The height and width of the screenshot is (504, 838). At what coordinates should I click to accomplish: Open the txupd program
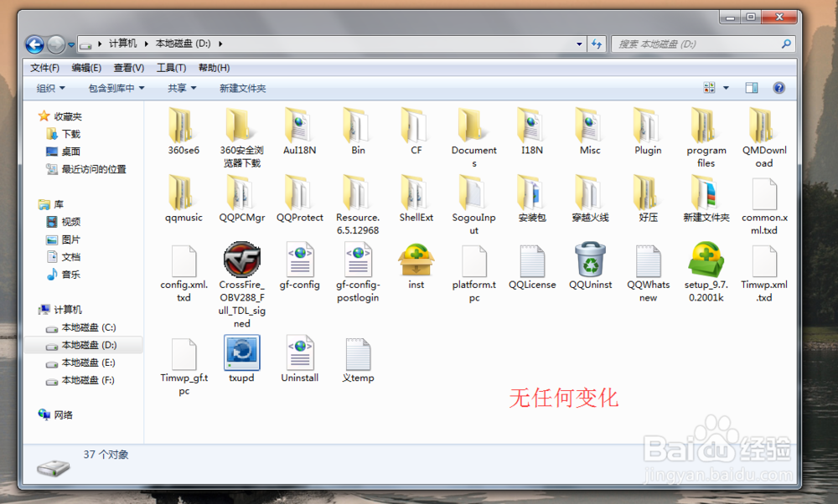coord(241,352)
